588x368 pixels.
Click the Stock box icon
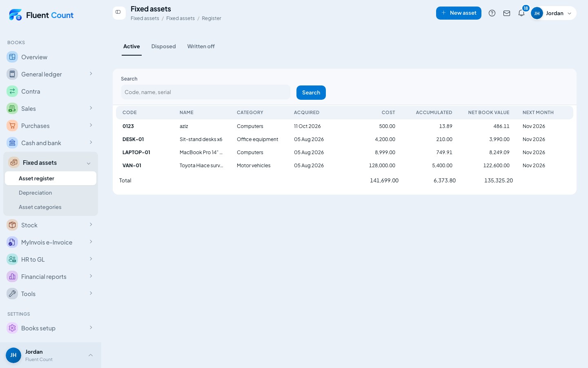(x=12, y=225)
